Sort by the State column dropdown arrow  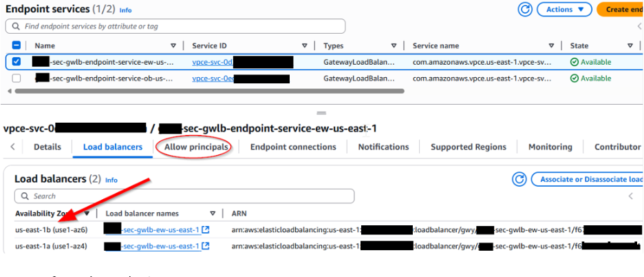pyautogui.click(x=629, y=45)
